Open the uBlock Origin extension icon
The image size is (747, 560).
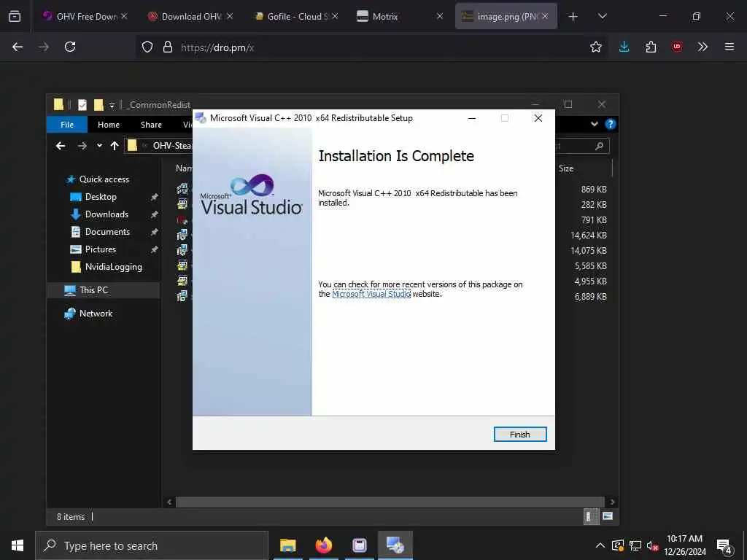(676, 47)
